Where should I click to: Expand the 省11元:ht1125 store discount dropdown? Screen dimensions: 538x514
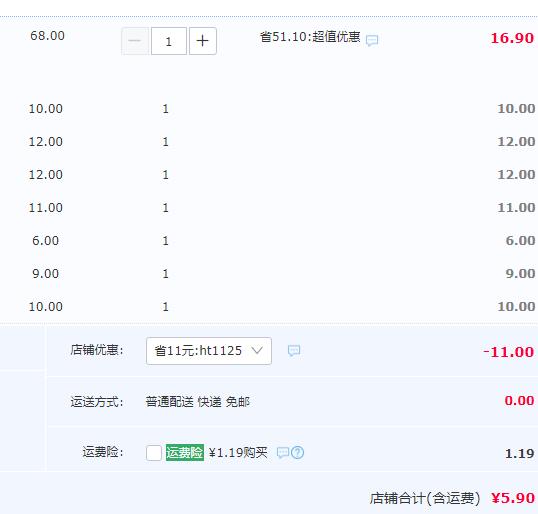(209, 351)
